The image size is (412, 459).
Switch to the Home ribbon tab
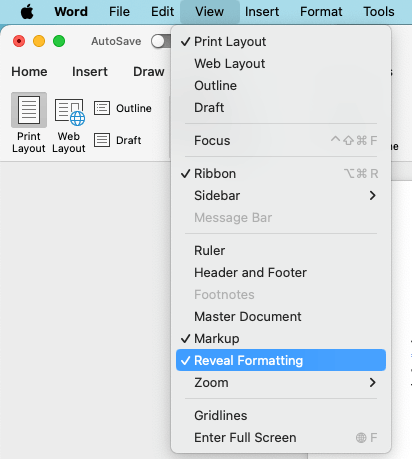click(29, 71)
